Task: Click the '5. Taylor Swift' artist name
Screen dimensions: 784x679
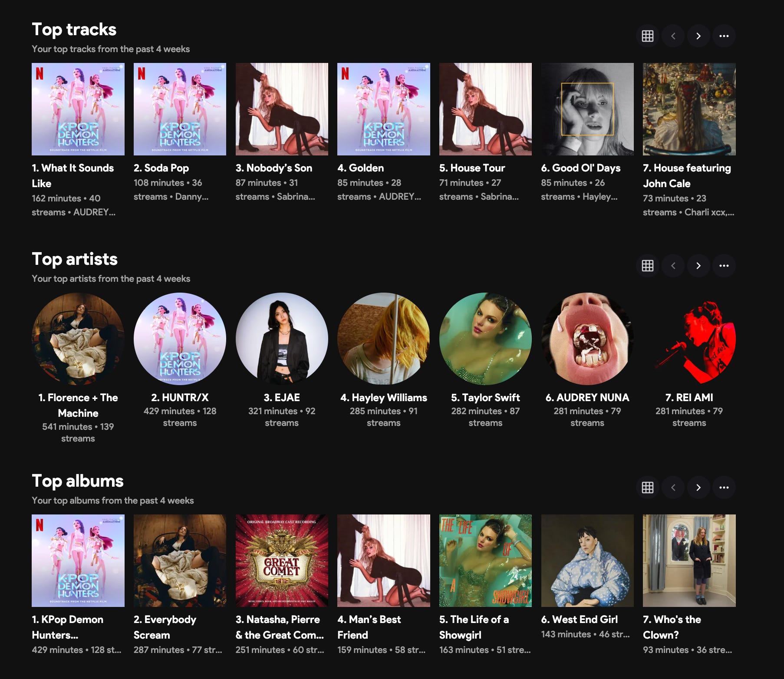Action: click(485, 397)
